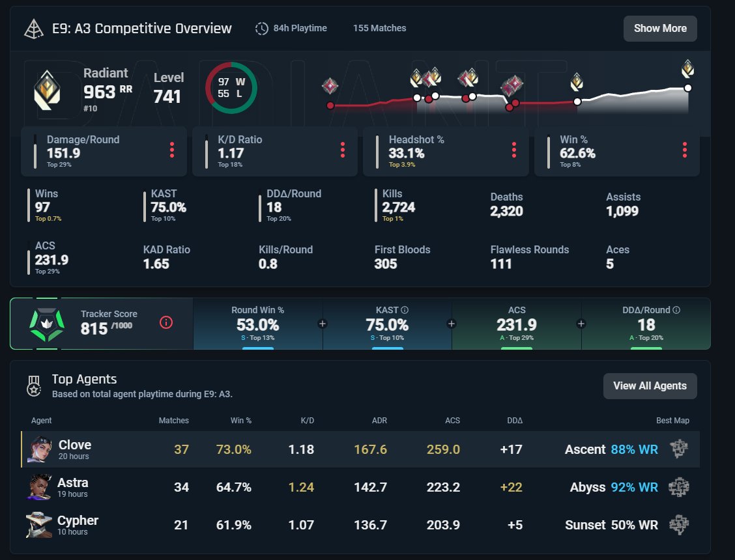The image size is (735, 560).
Task: Click the plus between Round Win % and KAST
Action: tap(323, 324)
